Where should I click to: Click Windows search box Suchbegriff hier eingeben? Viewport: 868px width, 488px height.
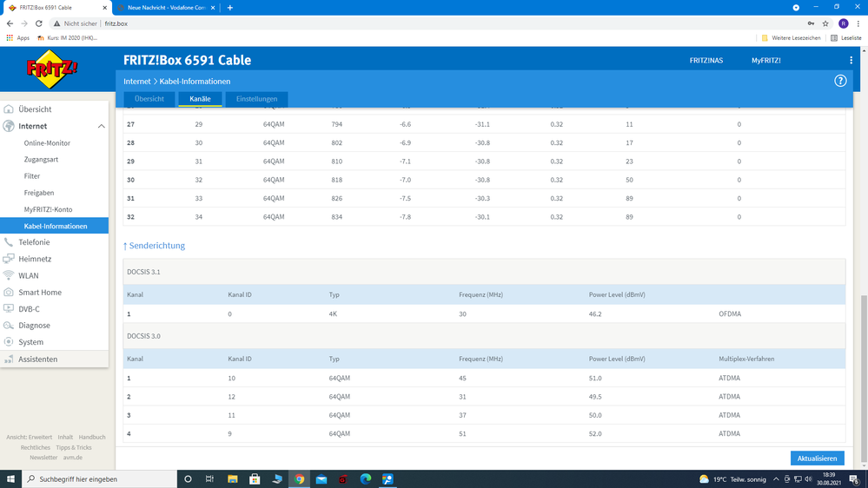(100, 479)
